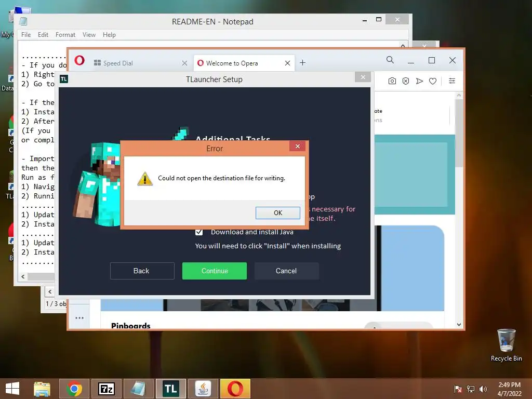Select the Welcome to Opera tab
532x399 pixels.
point(244,63)
